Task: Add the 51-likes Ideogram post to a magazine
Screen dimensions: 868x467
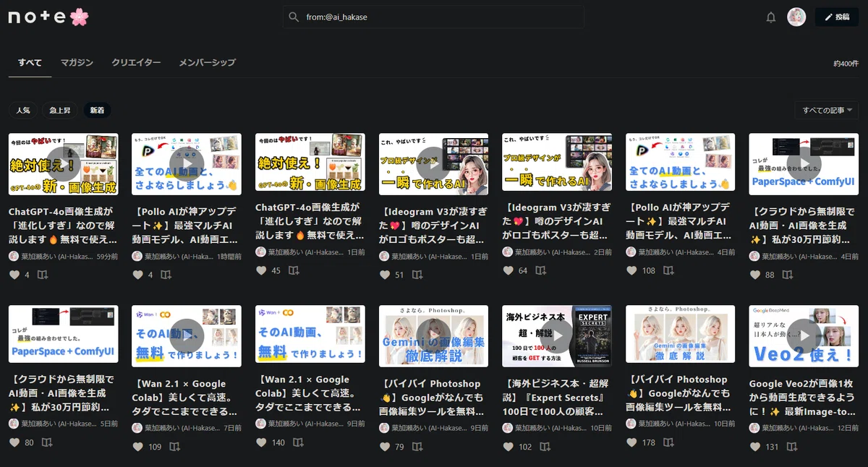Action: pos(416,275)
